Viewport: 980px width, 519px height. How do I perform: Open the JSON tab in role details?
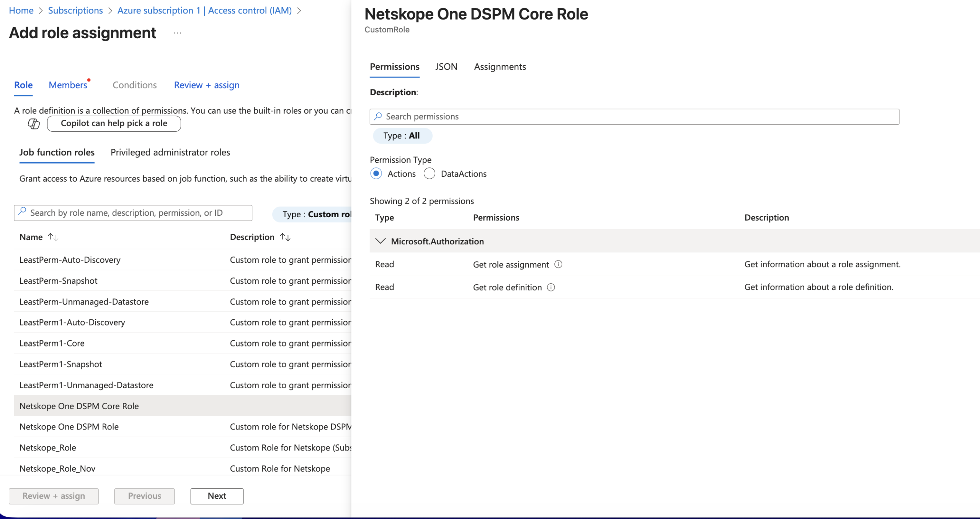pos(446,67)
